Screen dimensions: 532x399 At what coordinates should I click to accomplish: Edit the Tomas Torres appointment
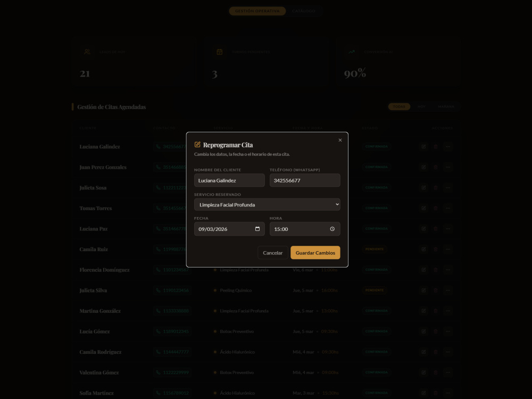[423, 209]
